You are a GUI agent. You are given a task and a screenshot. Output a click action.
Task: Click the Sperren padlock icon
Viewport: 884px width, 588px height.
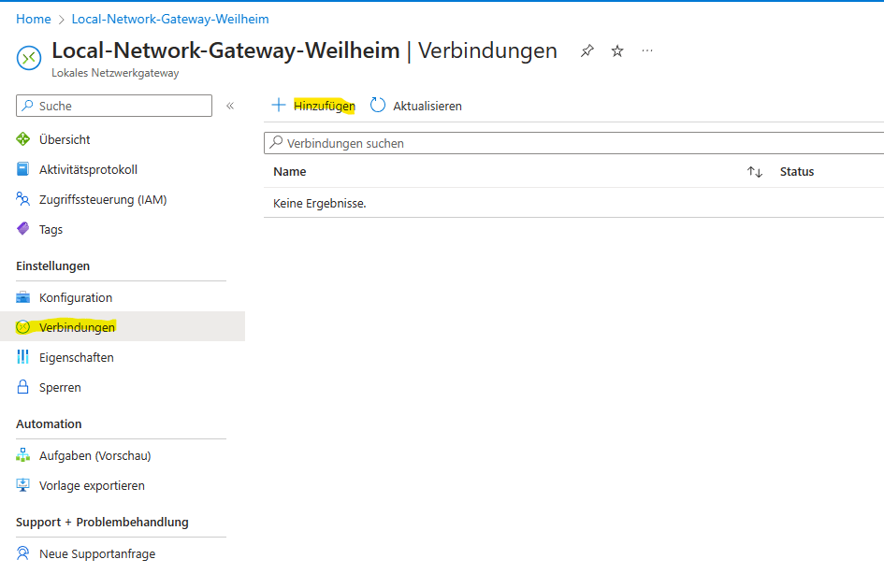(x=23, y=387)
